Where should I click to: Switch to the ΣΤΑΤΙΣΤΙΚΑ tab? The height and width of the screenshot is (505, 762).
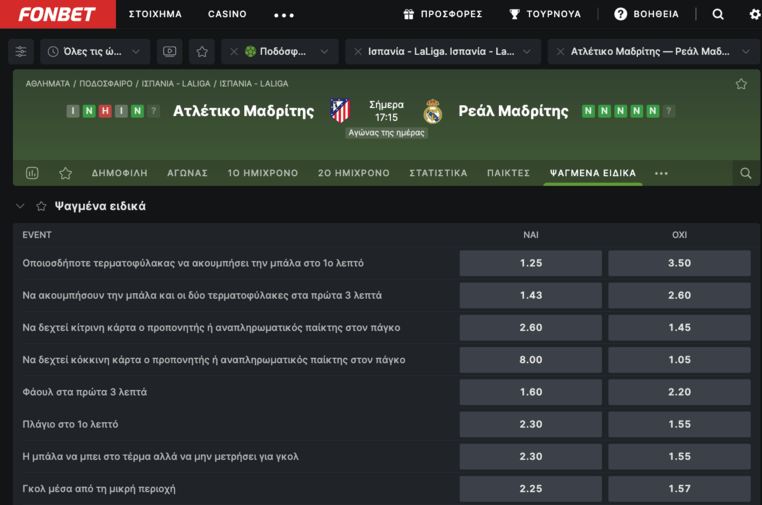click(x=438, y=173)
